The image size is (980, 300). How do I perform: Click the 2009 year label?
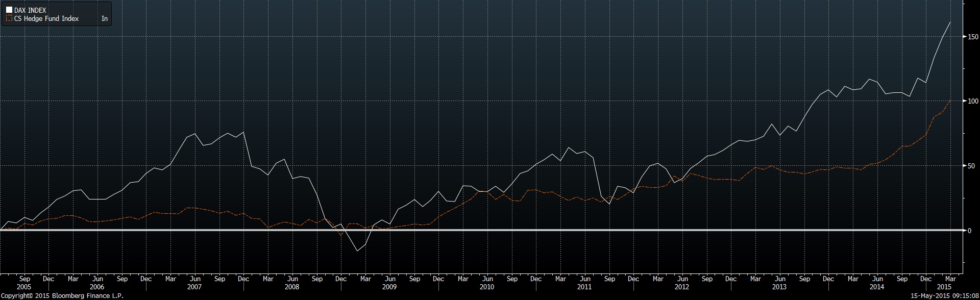pyautogui.click(x=389, y=287)
